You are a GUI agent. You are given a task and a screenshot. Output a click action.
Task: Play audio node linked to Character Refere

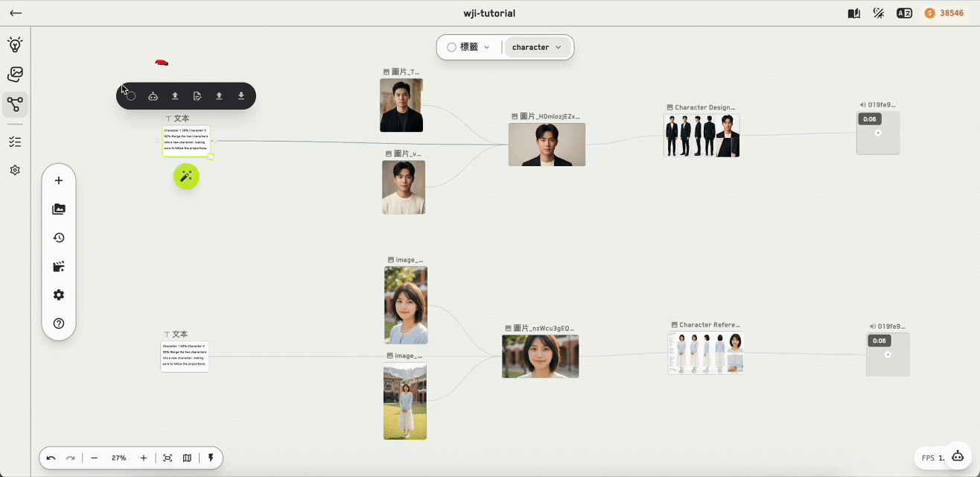[x=888, y=354]
